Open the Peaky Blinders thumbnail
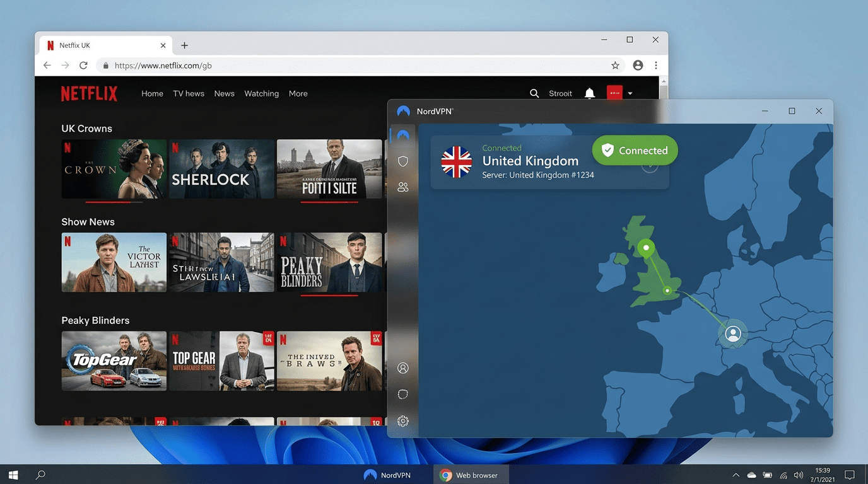868x484 pixels. click(329, 262)
